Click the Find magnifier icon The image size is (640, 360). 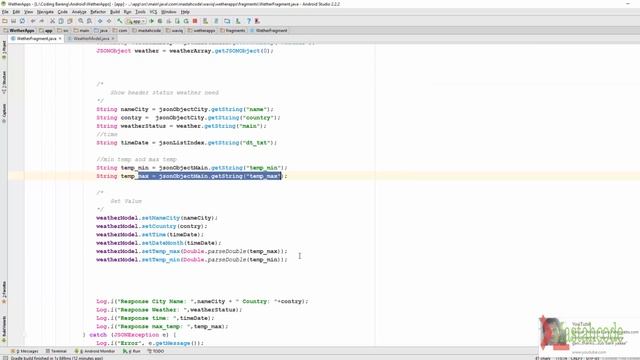[x=81, y=21]
